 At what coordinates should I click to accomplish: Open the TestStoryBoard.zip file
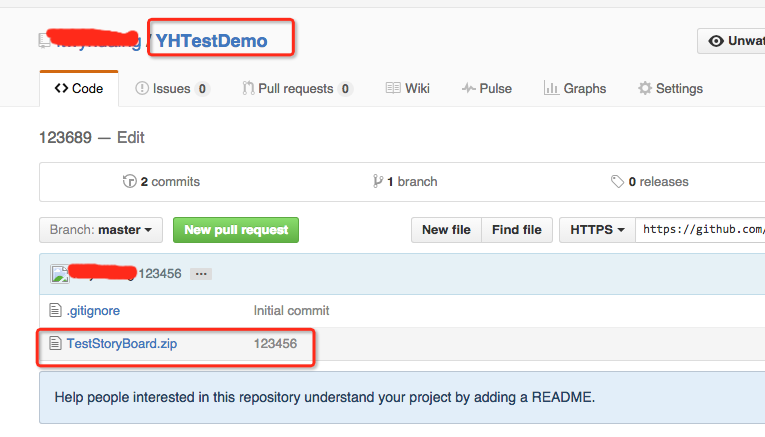tap(122, 344)
